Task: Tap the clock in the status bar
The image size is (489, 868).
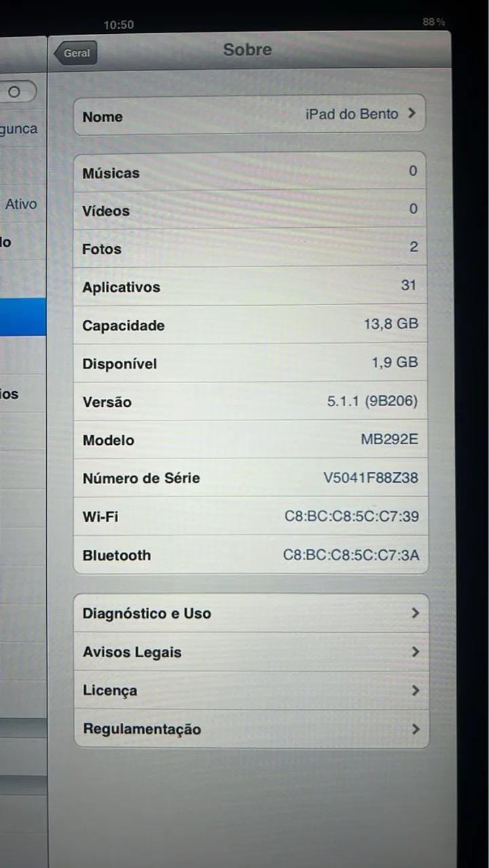Action: (119, 25)
